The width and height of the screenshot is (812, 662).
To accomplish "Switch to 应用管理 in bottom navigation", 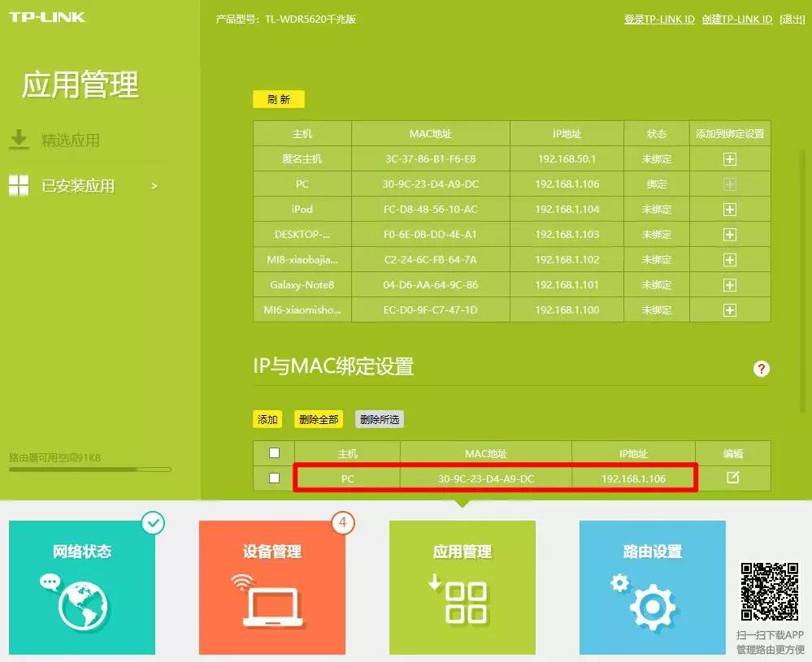I will (462, 586).
